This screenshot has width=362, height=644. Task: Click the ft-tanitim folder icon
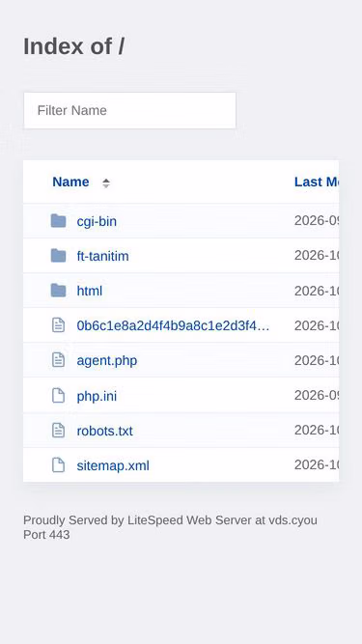tap(58, 256)
